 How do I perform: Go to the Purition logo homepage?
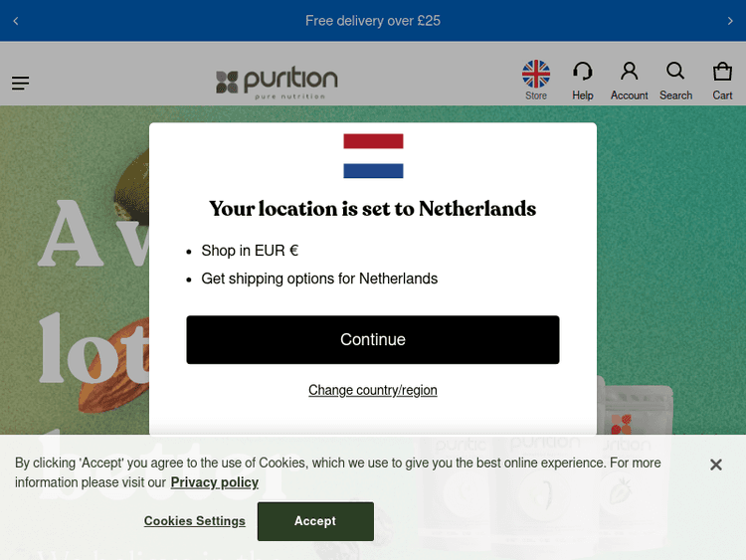(x=278, y=82)
